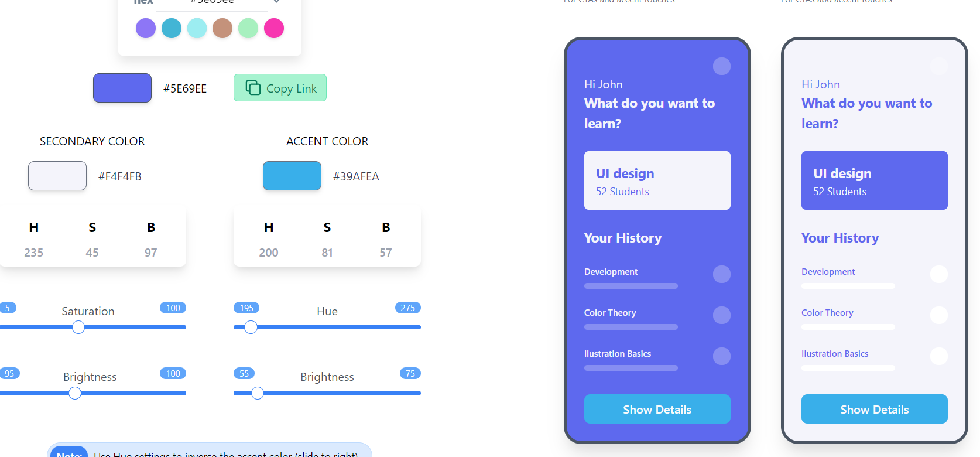980x457 pixels.
Task: Choose the mint green preset color circle
Action: pos(248,28)
